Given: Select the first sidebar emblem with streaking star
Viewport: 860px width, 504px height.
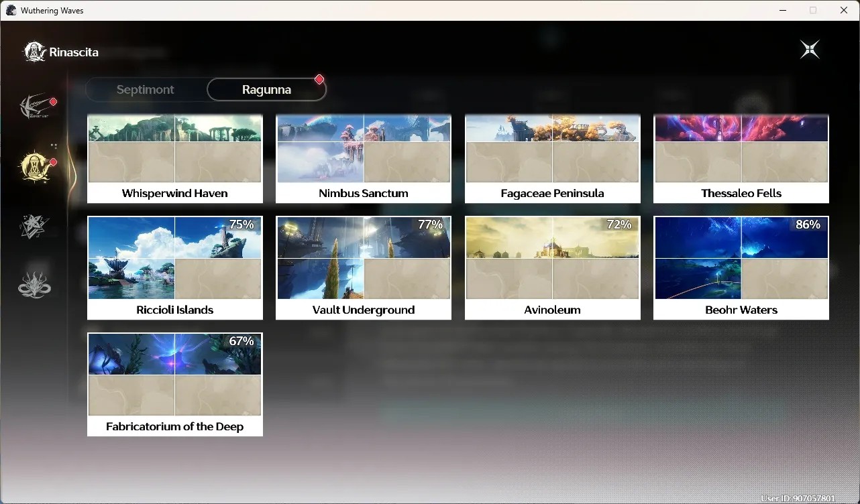Looking at the screenshot, I should pyautogui.click(x=35, y=107).
